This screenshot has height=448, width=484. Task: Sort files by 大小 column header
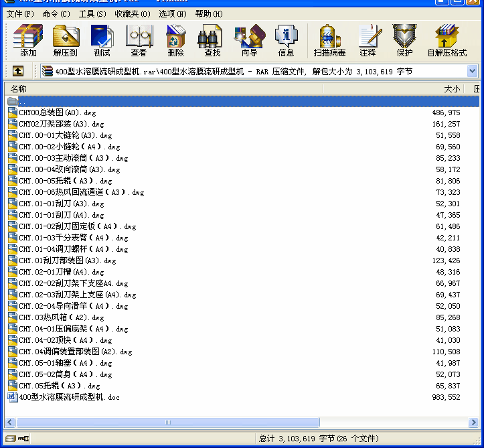tap(452, 89)
